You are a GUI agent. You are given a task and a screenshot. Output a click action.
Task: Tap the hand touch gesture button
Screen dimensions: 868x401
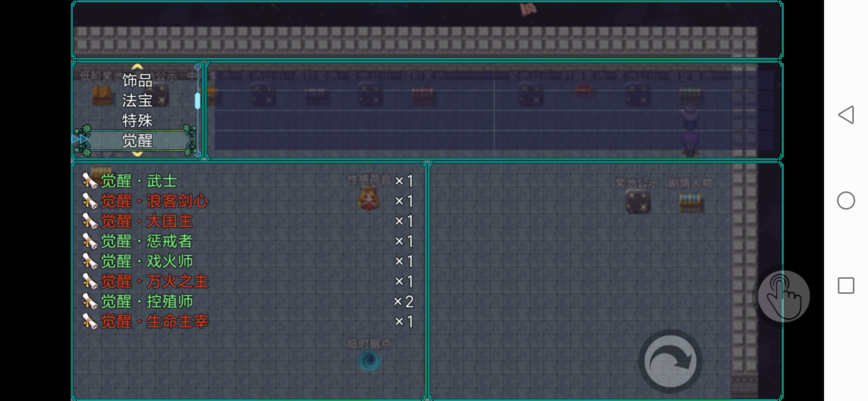click(x=783, y=296)
